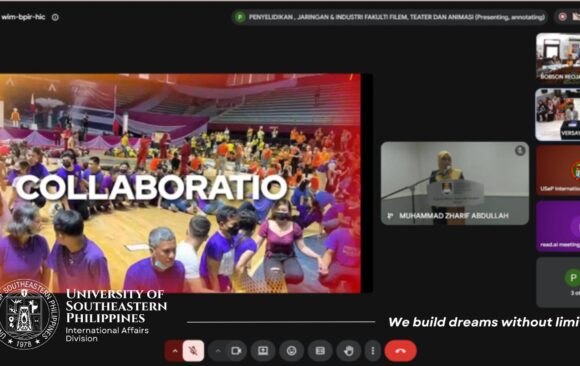Open the three-dot more options menu
This screenshot has width=580, height=366.
click(373, 350)
